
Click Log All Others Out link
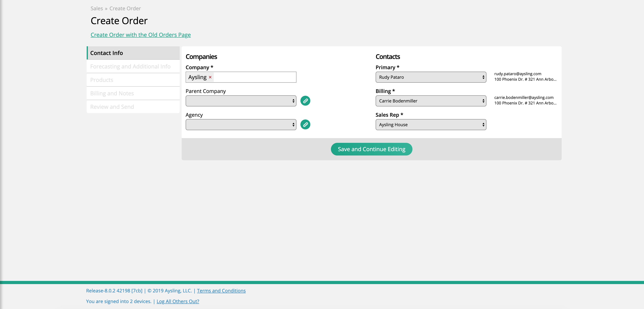click(x=178, y=301)
